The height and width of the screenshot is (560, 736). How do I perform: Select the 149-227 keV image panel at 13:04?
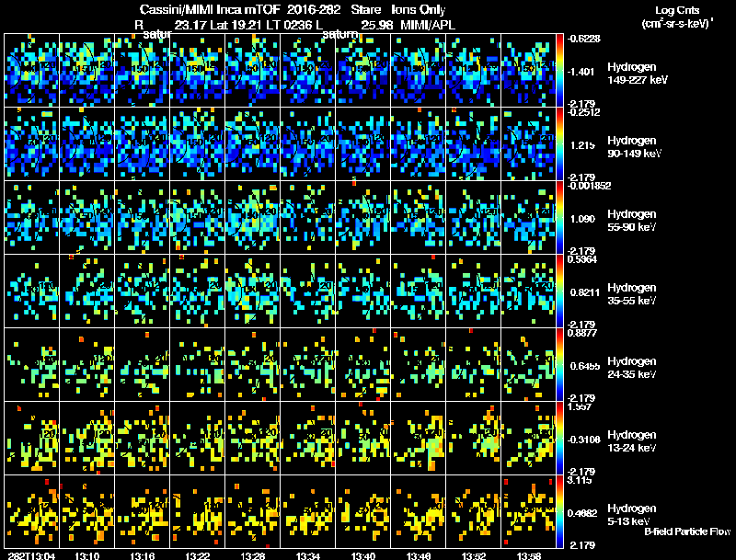click(32, 71)
